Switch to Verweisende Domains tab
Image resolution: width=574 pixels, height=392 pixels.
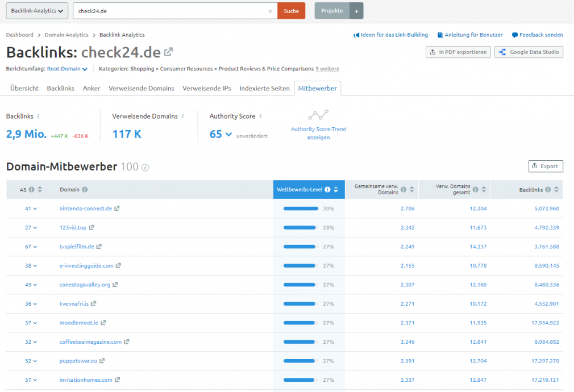[x=142, y=88]
